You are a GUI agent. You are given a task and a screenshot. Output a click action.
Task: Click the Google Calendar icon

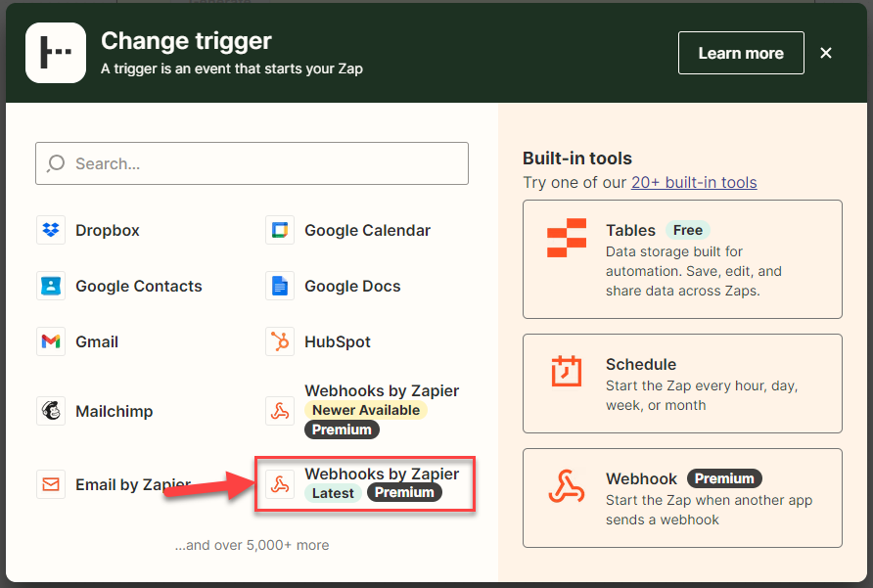pyautogui.click(x=280, y=230)
